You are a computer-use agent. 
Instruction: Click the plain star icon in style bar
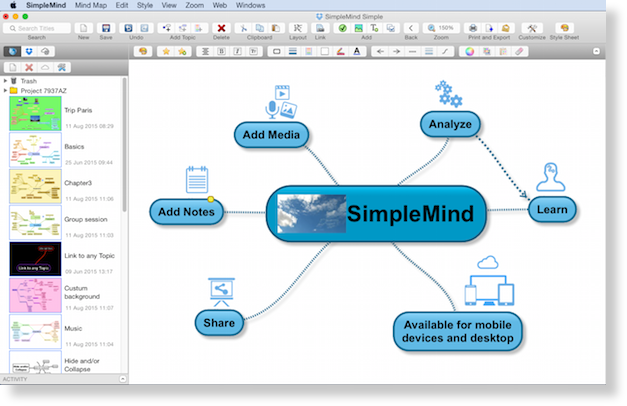pyautogui.click(x=166, y=51)
